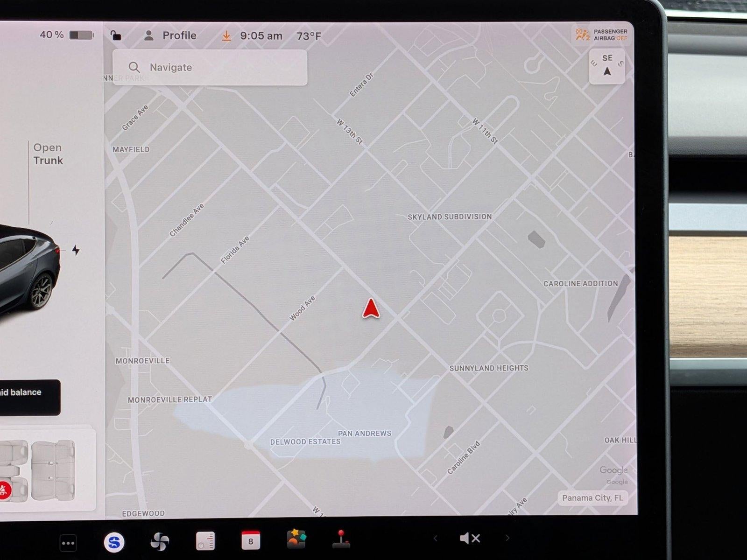The height and width of the screenshot is (560, 747).
Task: Tap W 11th St street label
Action: click(485, 131)
